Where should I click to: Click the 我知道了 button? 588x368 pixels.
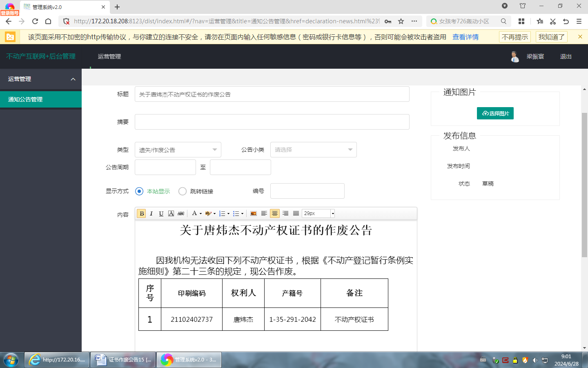point(552,37)
